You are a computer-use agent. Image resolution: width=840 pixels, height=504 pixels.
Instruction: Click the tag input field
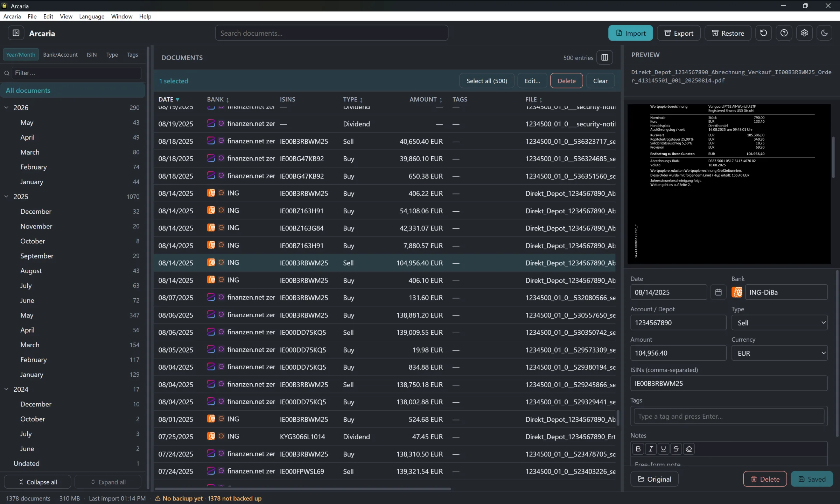point(729,416)
